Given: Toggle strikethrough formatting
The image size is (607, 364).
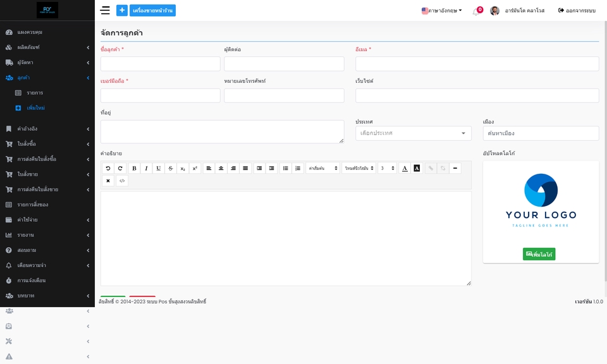Looking at the screenshot, I should (x=171, y=168).
